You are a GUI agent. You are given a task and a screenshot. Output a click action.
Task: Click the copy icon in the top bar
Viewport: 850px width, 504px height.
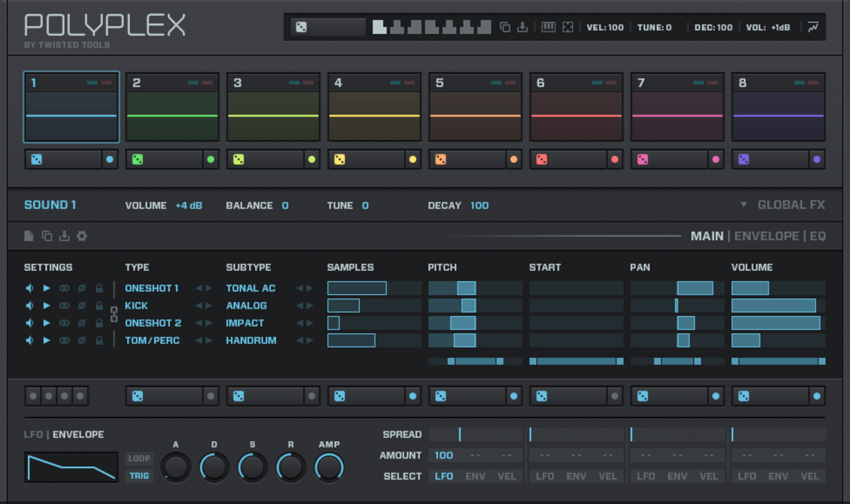click(505, 27)
